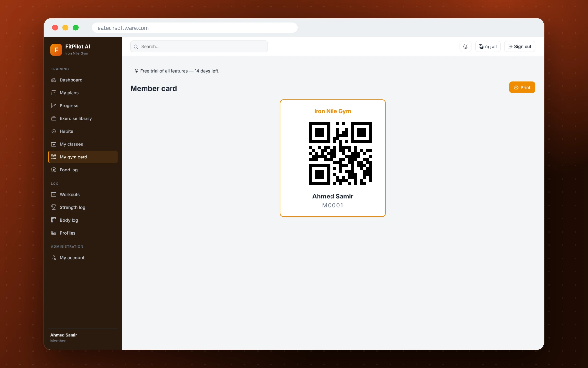Go to Body log
This screenshot has height=368, width=588.
coord(83,220)
